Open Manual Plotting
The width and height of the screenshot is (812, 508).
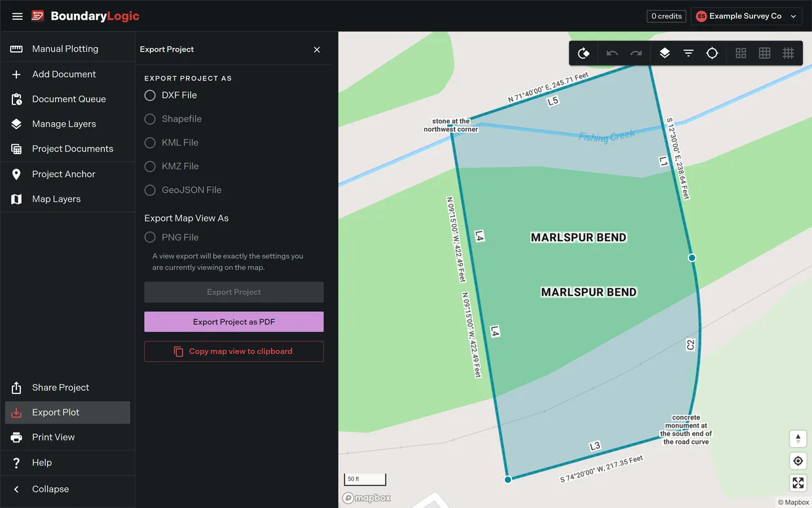[x=67, y=49]
